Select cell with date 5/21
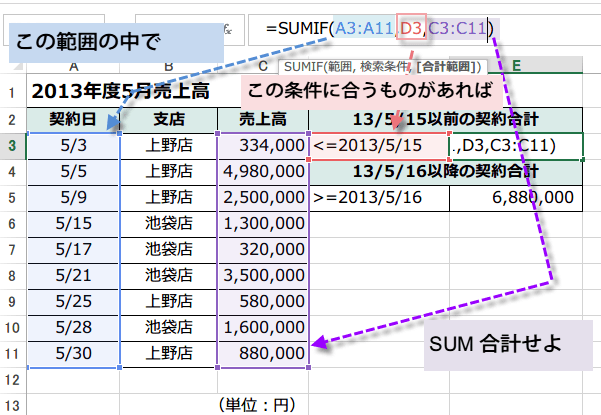 click(x=74, y=276)
